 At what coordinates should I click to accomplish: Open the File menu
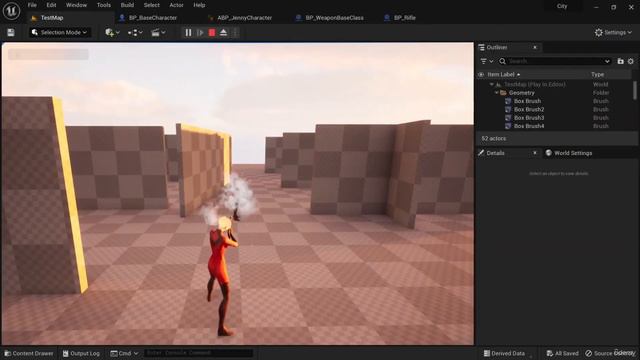pos(32,5)
